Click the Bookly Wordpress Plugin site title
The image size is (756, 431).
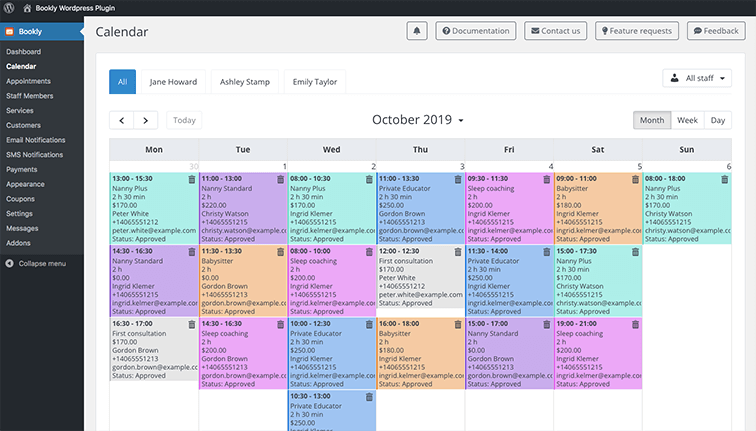[75, 8]
